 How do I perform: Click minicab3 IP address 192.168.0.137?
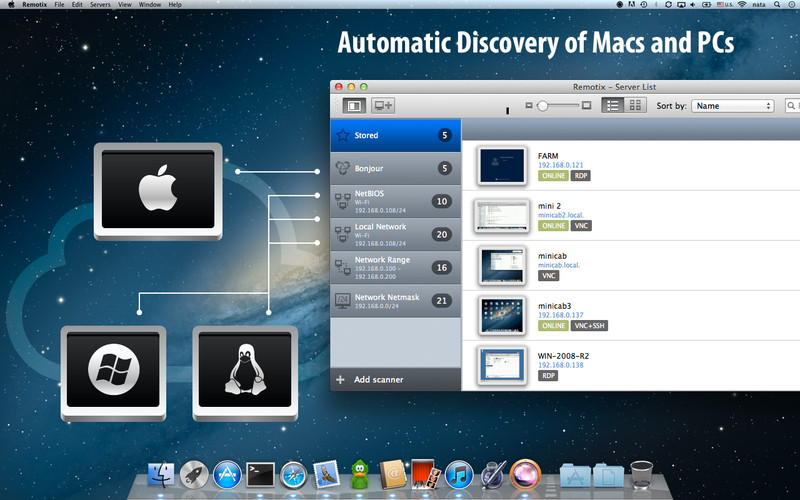pyautogui.click(x=560, y=315)
